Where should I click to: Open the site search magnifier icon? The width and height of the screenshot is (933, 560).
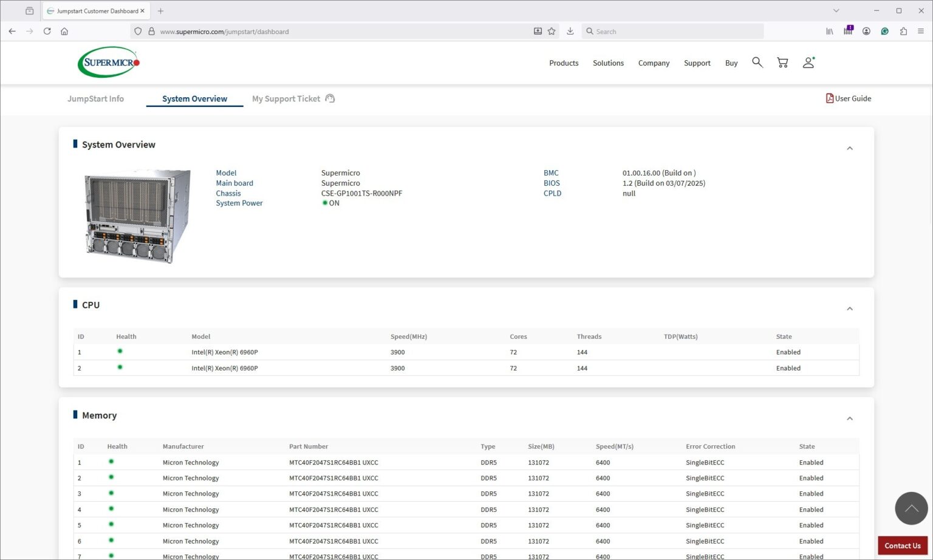point(757,62)
